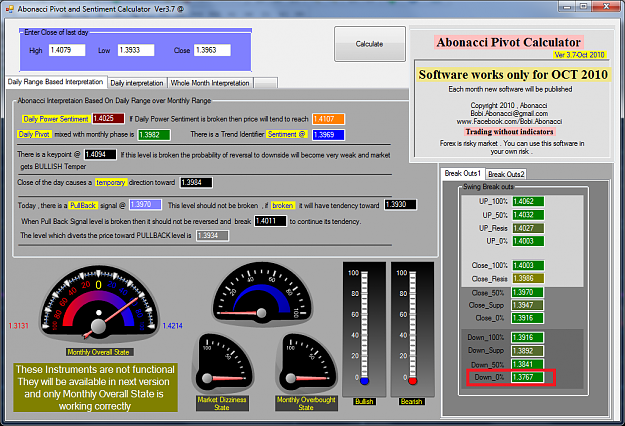Click the Down_50% value 1.3841
The width and height of the screenshot is (625, 426).
[527, 364]
